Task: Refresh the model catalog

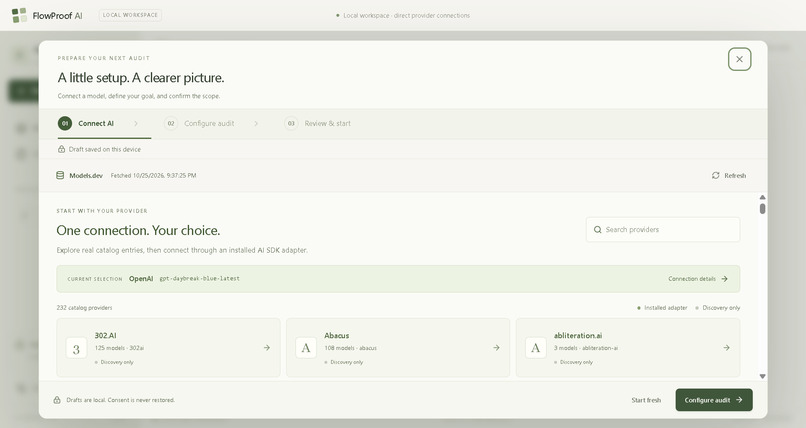Action: pos(728,175)
